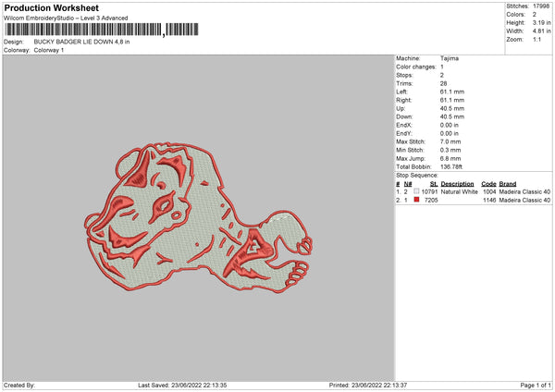Click the Up value 40.5 mm
Image resolution: width=555 pixels, height=392 pixels.
(452, 108)
